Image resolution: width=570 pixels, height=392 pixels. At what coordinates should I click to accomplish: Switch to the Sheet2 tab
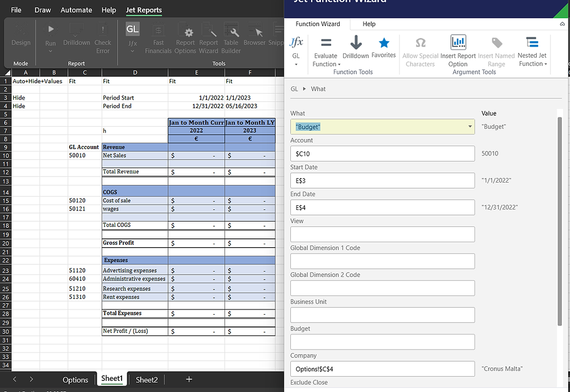pyautogui.click(x=147, y=380)
